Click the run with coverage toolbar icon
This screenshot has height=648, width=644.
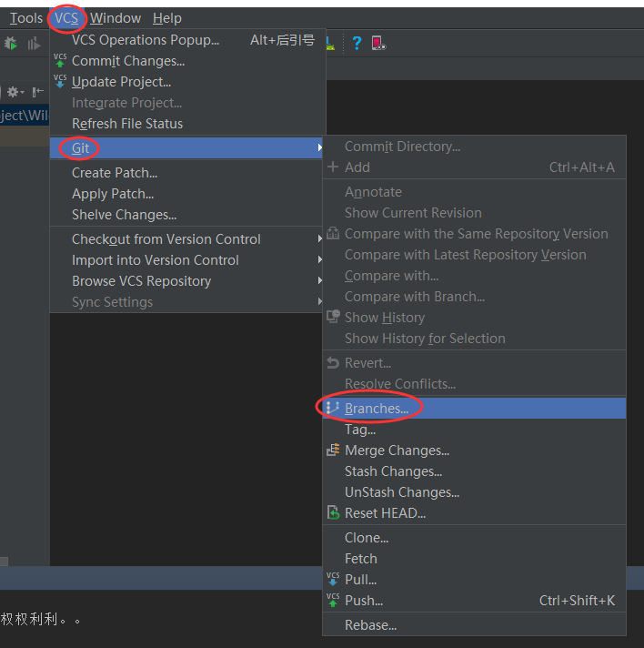coord(34,44)
